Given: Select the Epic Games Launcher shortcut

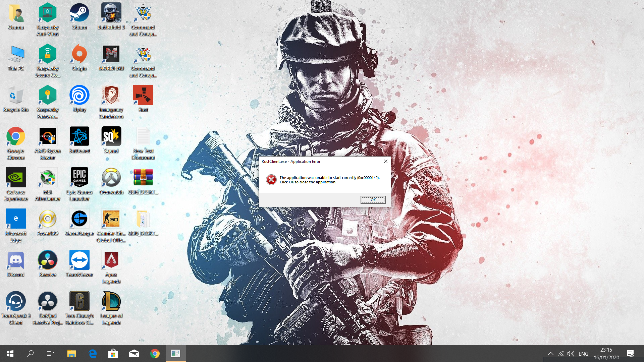Looking at the screenshot, I should pos(79,178).
